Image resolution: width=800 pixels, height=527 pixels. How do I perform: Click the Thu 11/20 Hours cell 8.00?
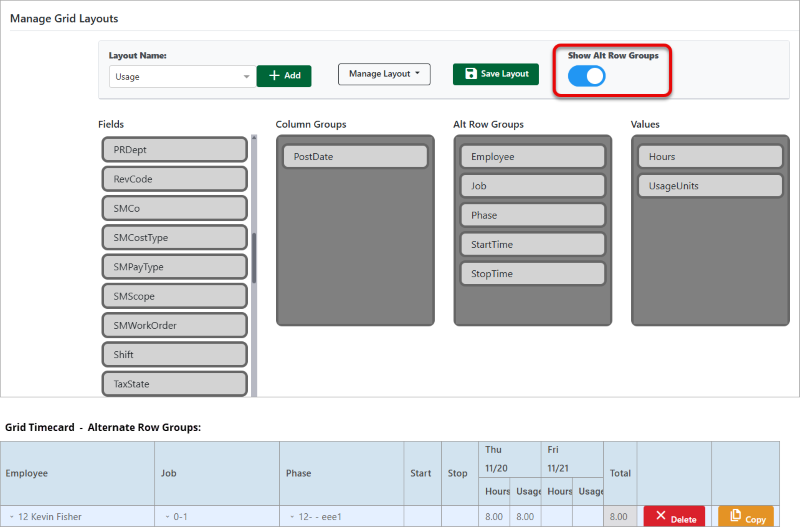coord(494,516)
